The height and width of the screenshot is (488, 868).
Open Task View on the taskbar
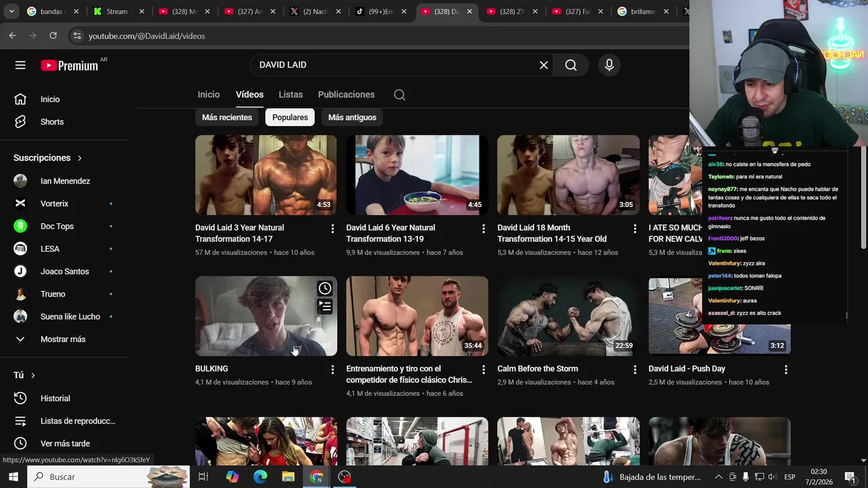[x=203, y=476]
